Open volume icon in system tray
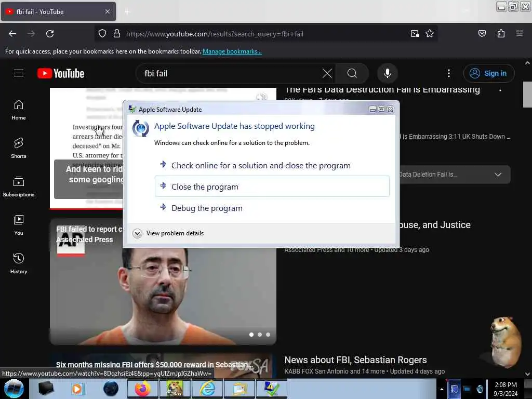Viewport: 532px width, 399px height. click(480, 389)
